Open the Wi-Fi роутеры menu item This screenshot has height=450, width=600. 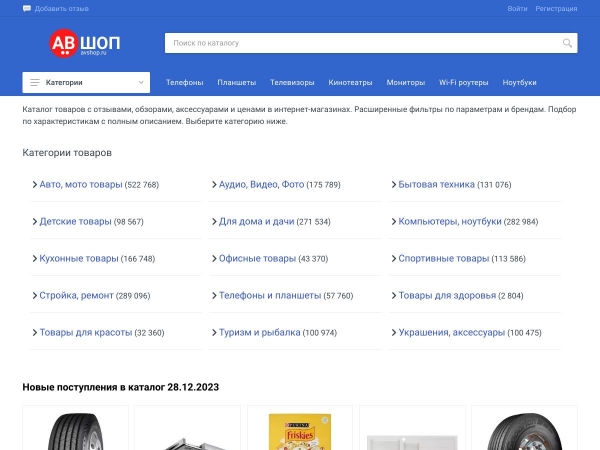point(463,83)
